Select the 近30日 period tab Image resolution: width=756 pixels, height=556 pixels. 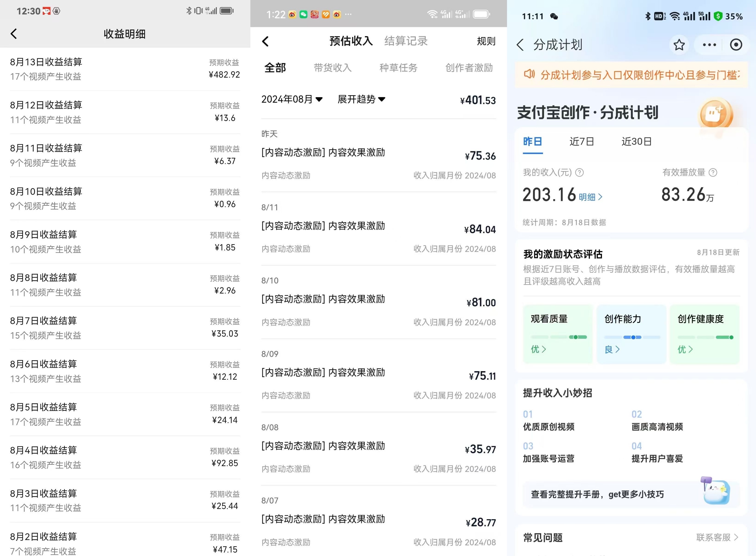[636, 141]
